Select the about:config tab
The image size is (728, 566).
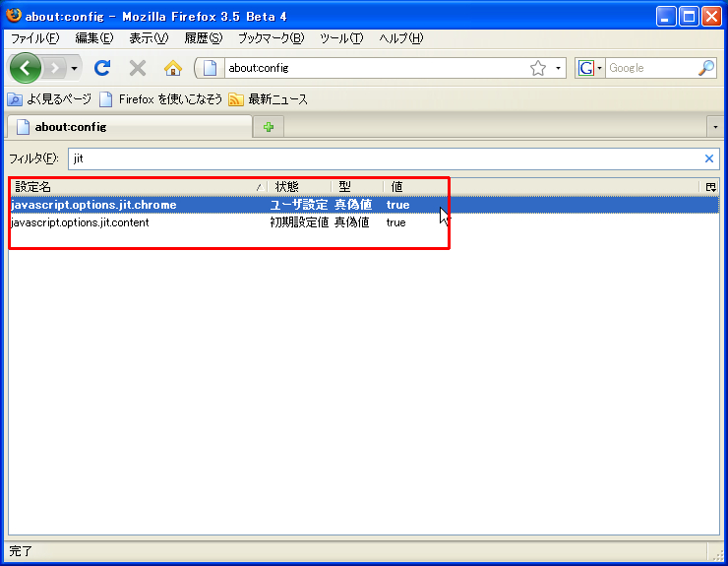(x=130, y=127)
